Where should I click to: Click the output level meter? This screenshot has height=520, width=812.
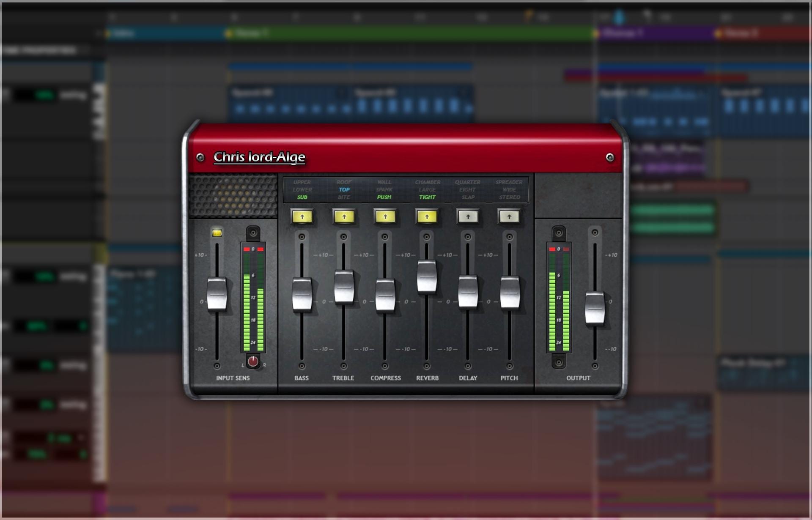pyautogui.click(x=559, y=298)
